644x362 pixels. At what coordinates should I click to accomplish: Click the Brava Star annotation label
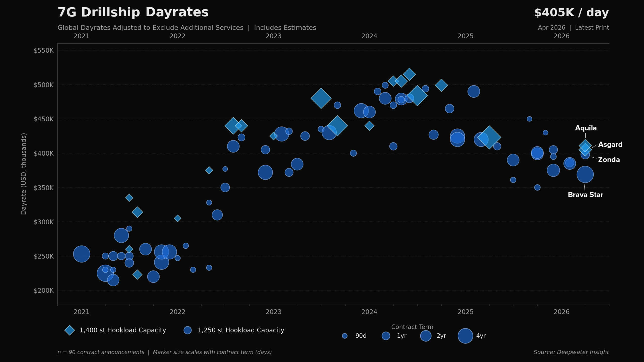point(585,195)
